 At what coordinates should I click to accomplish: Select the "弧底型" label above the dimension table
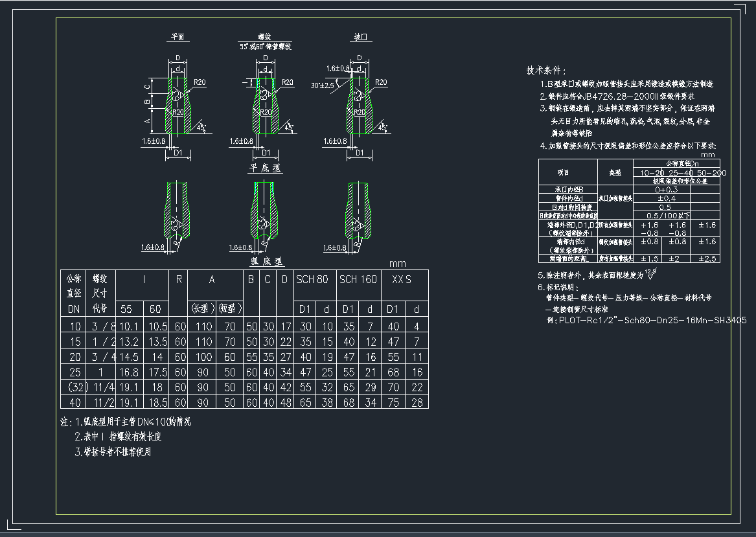point(268,260)
